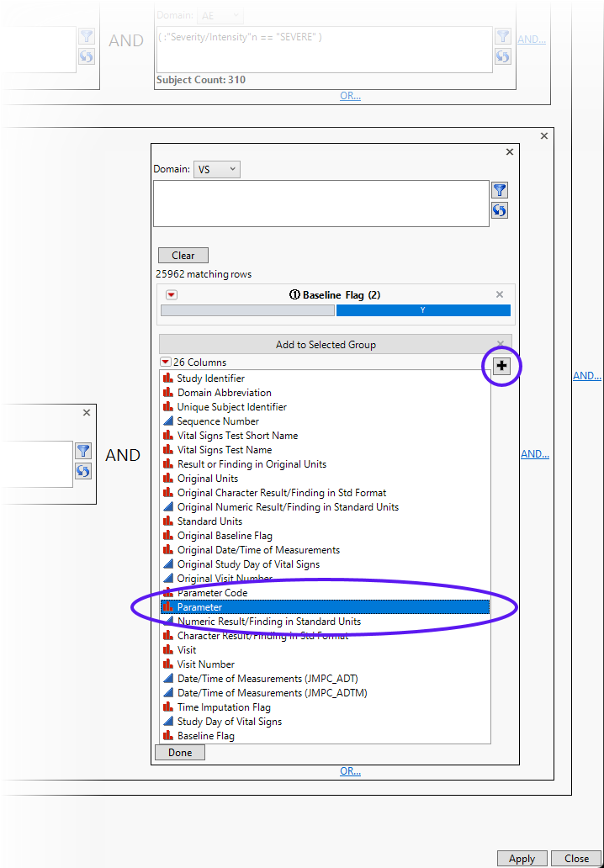Screen dimensions: 604x868
Task: Click the greyed funnel icon beside the SEVERE filter
Action: tap(503, 36)
